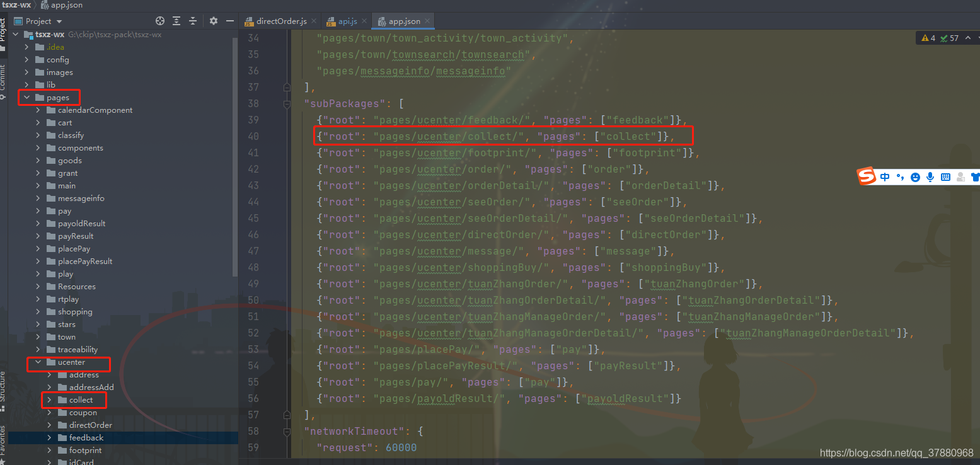Collapse the pages folder arrow
980x465 pixels.
click(26, 97)
